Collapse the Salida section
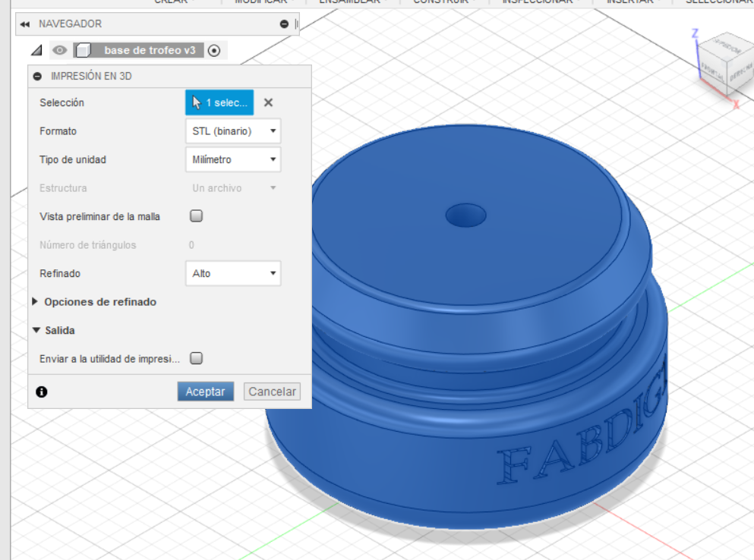 36,330
